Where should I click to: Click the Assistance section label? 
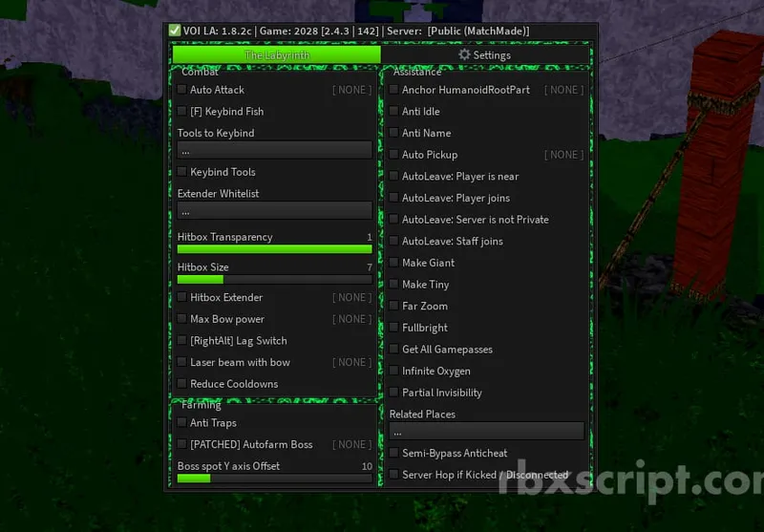coord(417,72)
